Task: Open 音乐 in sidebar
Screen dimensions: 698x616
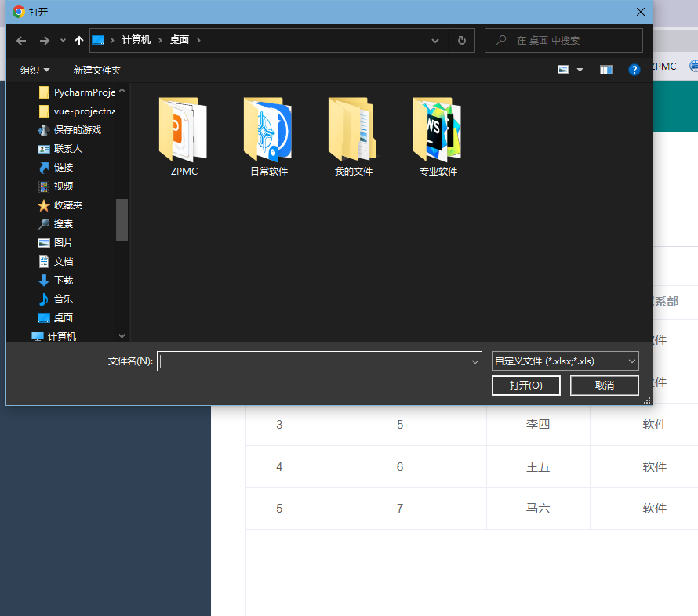Action: pyautogui.click(x=56, y=299)
